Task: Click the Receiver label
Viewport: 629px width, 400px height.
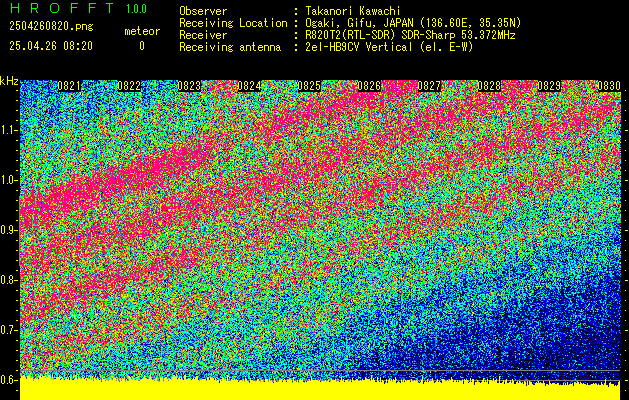Action: tap(203, 35)
